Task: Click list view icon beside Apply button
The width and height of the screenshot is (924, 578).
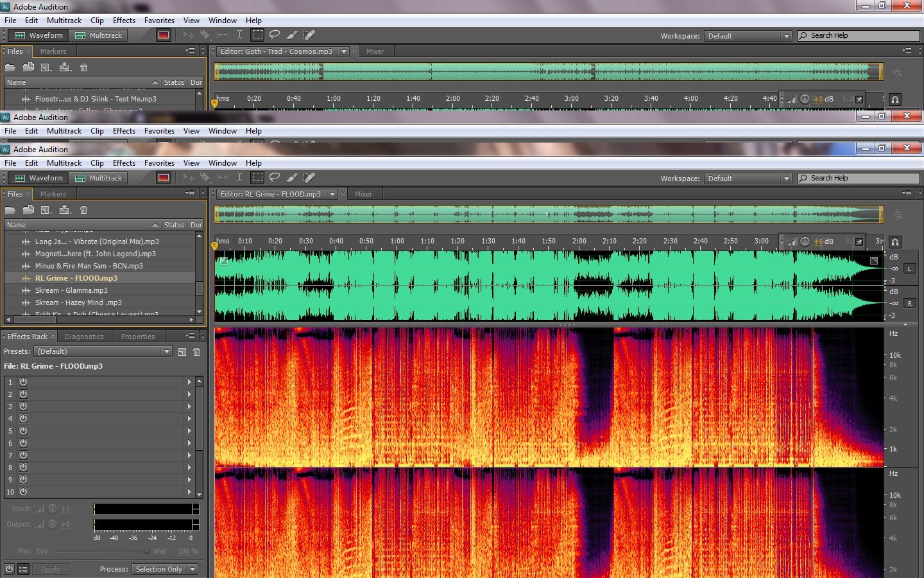Action: (23, 569)
